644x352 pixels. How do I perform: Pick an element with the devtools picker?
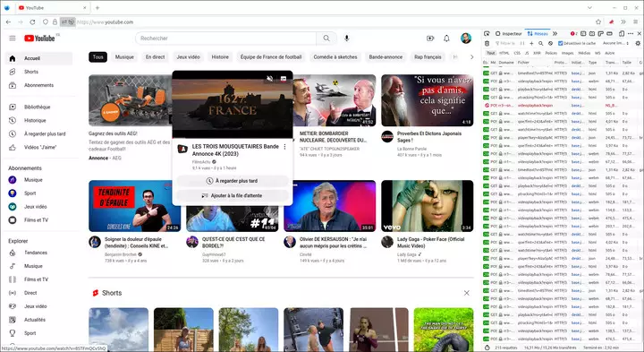(487, 33)
